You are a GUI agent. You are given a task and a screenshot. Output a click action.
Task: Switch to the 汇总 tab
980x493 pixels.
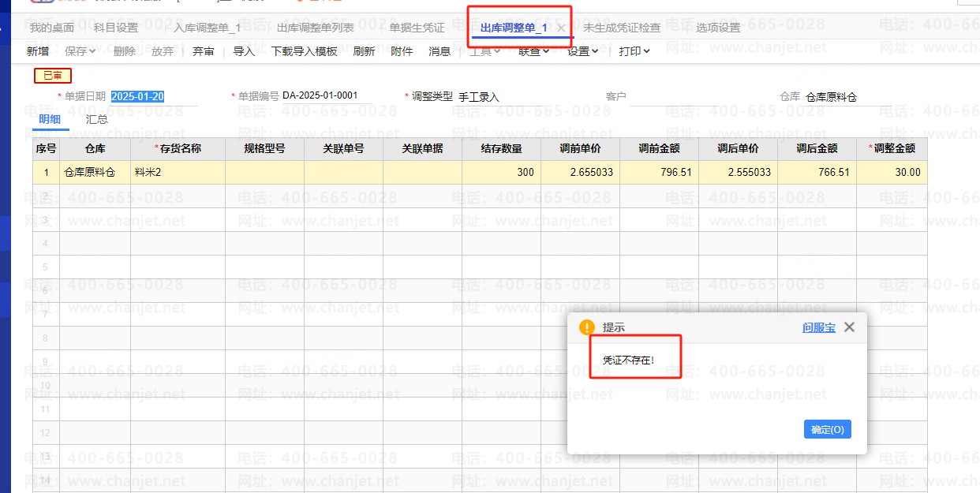pos(97,119)
